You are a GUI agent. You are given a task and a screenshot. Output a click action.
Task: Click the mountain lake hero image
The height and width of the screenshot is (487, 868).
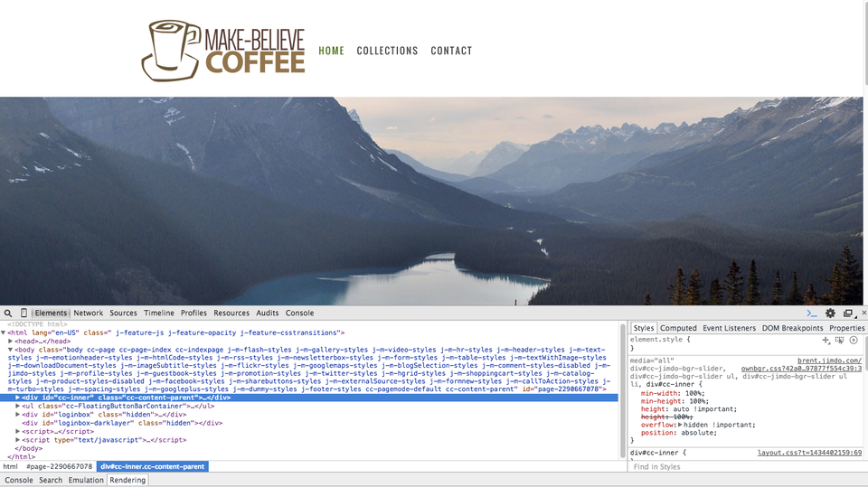pos(431,201)
